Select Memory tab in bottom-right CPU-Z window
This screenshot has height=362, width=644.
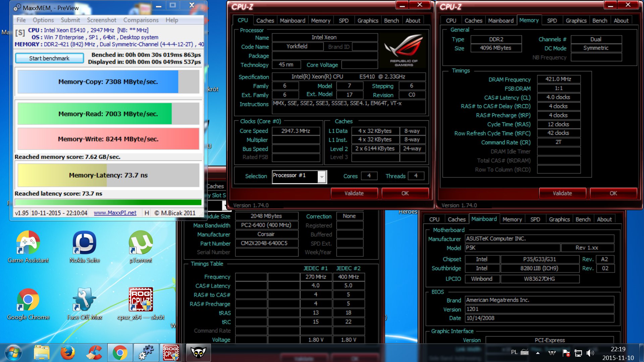(512, 219)
